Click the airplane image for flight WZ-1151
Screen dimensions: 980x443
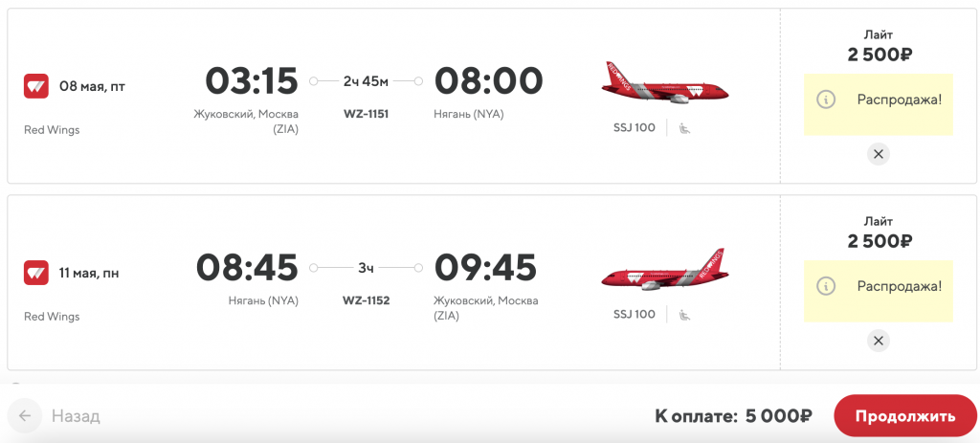coord(664,84)
